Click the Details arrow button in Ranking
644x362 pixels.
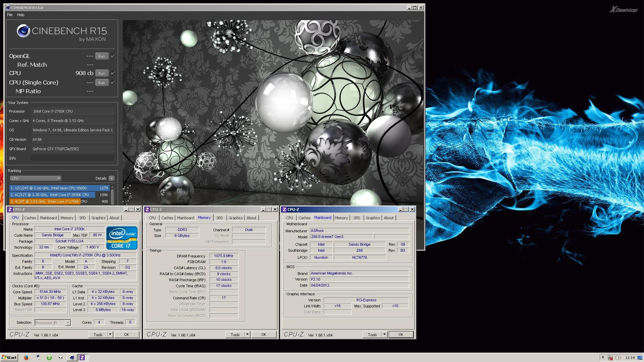click(112, 178)
